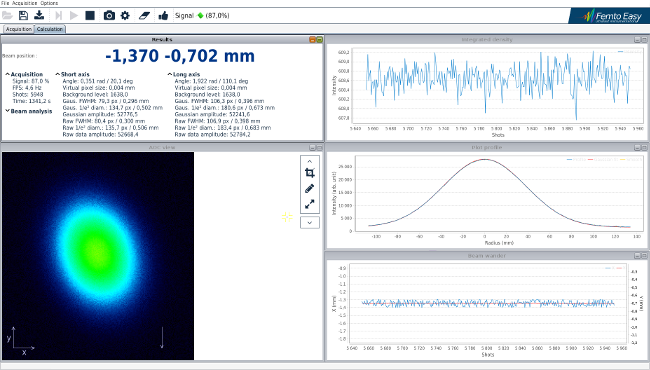Click the thumbs-up icon
This screenshot has width=650, height=370.
[163, 16]
